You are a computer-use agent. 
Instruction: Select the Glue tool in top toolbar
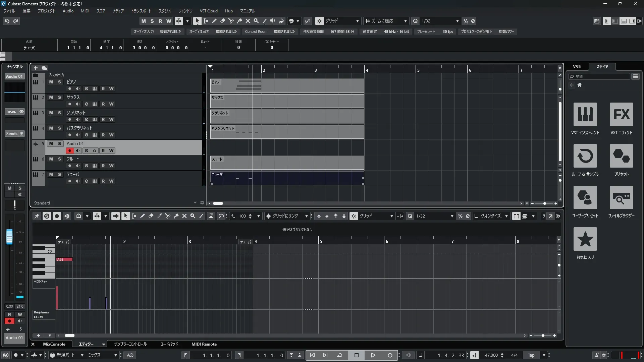point(239,21)
